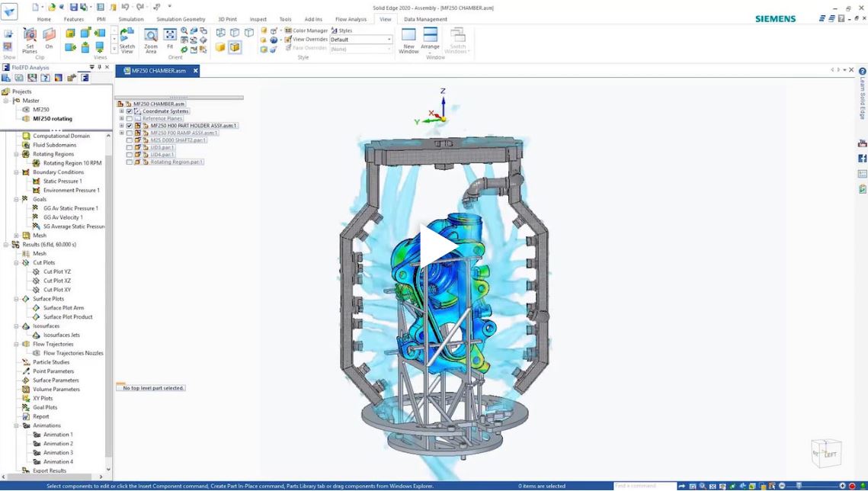Click the YouTube icon in the right sidebar
This screenshot has width=868, height=491.
[x=862, y=144]
